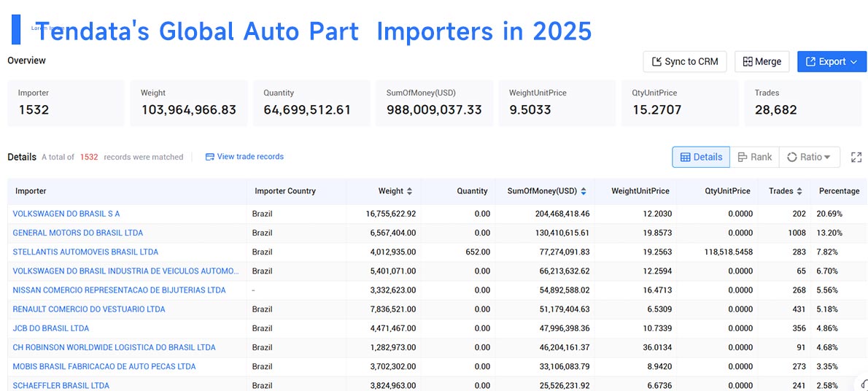The width and height of the screenshot is (868, 391).
Task: Click quantity value 652.00
Action: [478, 252]
